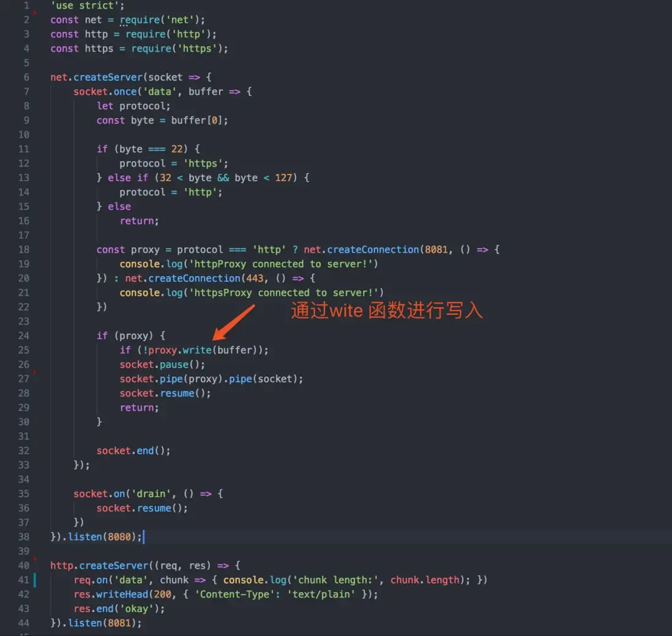This screenshot has width=672, height=636.
Task: Click the red Chinese annotation text about write
Action: (x=387, y=310)
